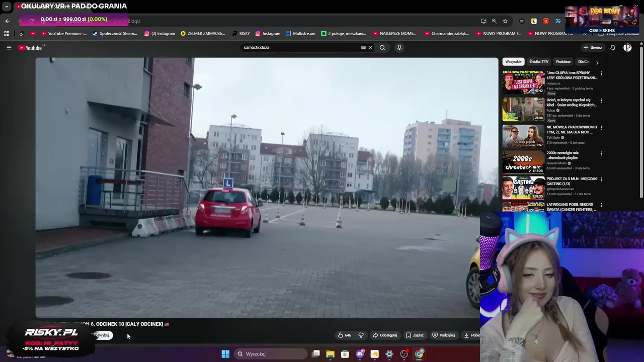Viewport: 644px width, 362px height.
Task: Open options menu for the Świat według Kiepskich video
Action: click(601, 101)
